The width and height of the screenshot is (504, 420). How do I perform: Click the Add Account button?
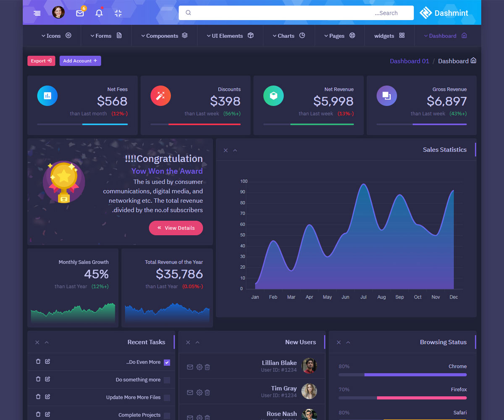[x=80, y=61]
